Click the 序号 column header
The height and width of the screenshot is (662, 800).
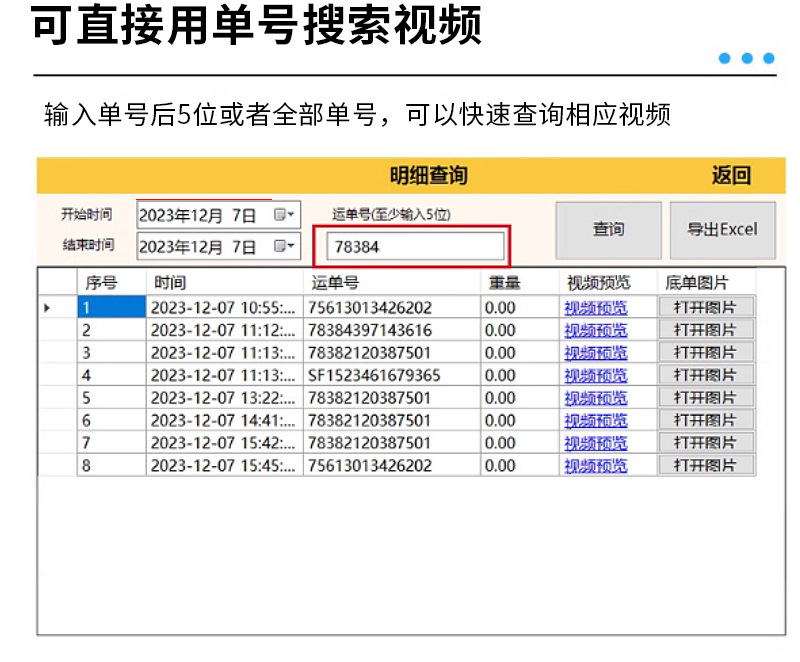click(x=112, y=283)
